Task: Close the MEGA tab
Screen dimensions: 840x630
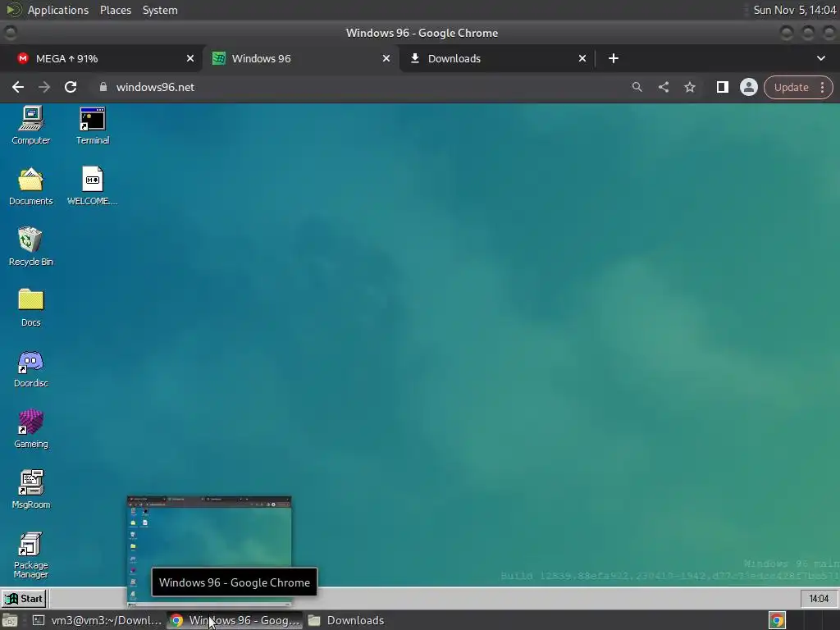Action: click(x=189, y=58)
